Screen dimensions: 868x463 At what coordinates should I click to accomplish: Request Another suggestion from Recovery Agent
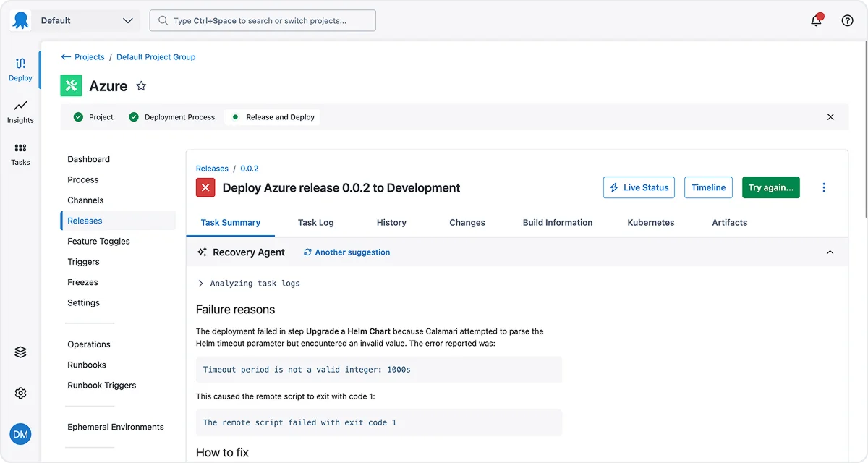coord(346,252)
